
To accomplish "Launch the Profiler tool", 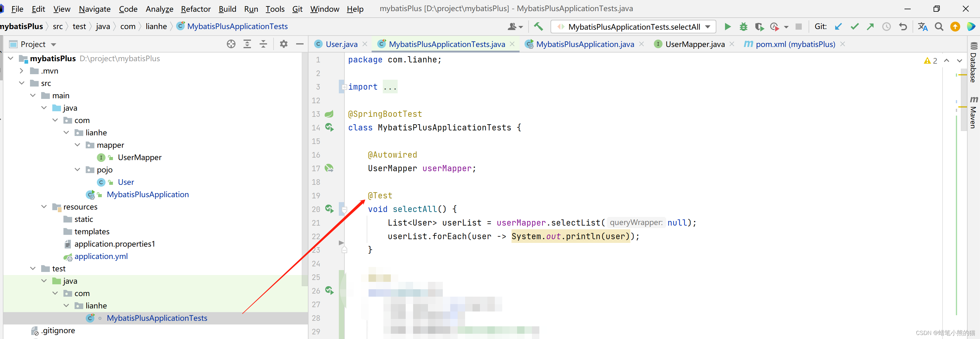I will (775, 27).
